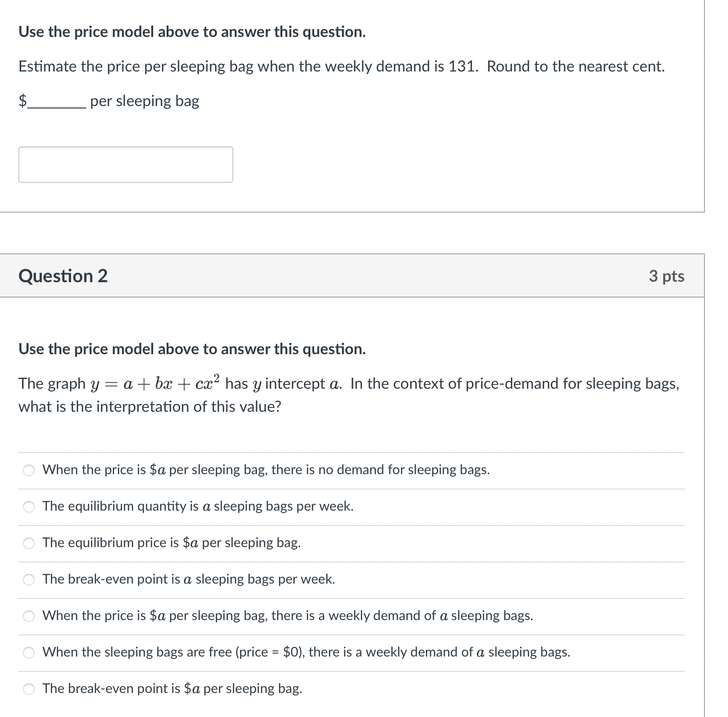This screenshot has height=717, width=728.
Task: Click the weekly demand option text
Action: click(287, 617)
